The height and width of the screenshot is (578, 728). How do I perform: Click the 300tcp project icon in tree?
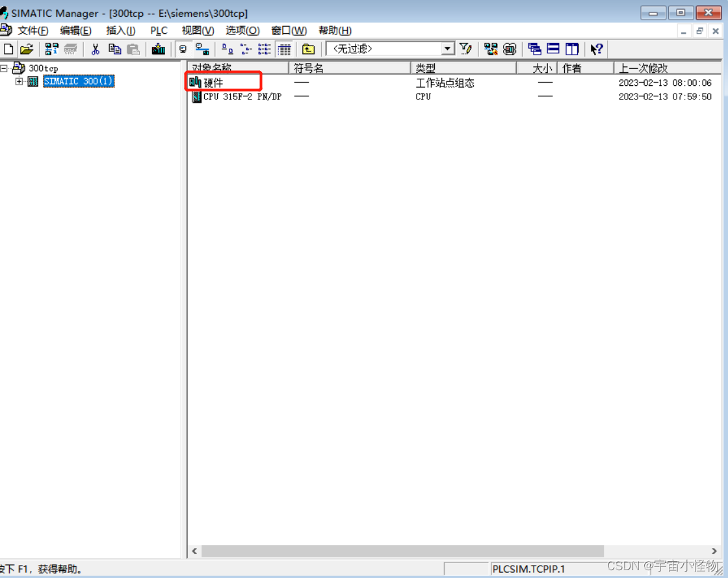(x=18, y=68)
